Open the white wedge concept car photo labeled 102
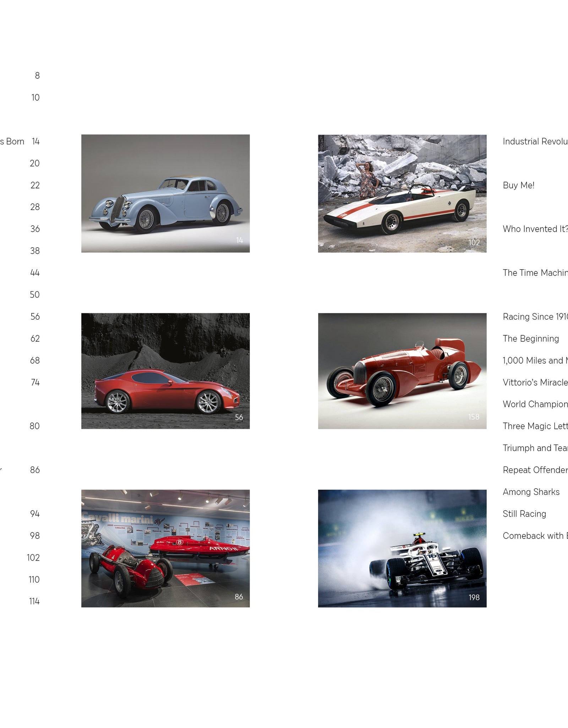 click(402, 193)
